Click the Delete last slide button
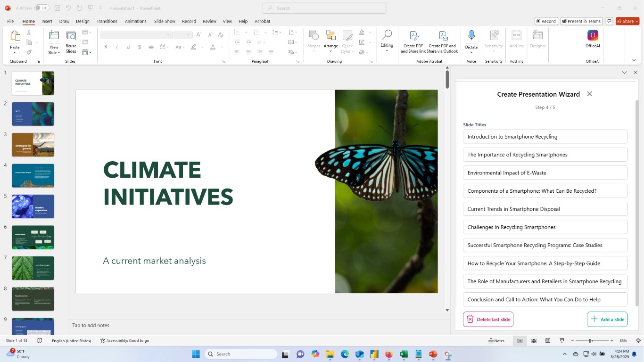This screenshot has width=644, height=362. (488, 319)
